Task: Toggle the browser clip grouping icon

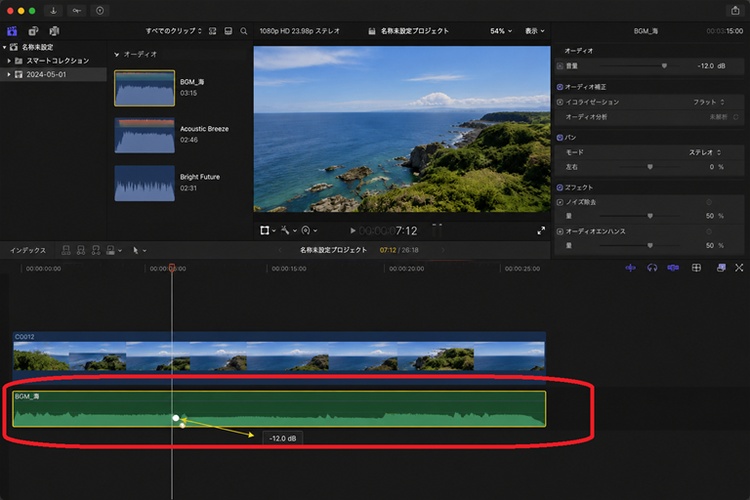Action: [x=212, y=31]
